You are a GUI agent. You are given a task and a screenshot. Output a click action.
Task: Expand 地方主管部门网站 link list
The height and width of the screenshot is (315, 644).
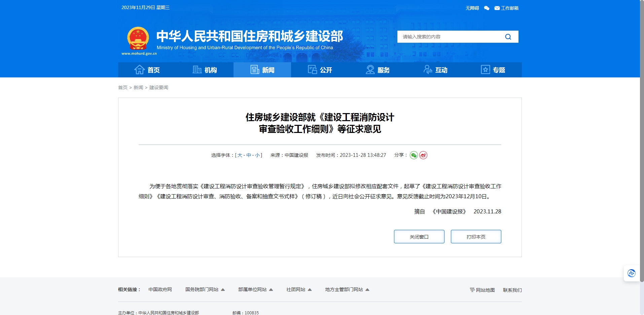coord(347,289)
